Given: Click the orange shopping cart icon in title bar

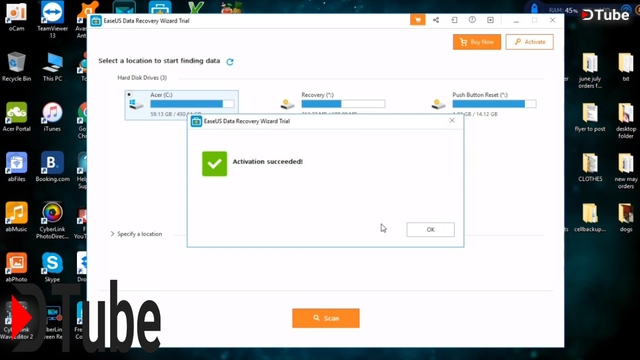Looking at the screenshot, I should point(418,20).
